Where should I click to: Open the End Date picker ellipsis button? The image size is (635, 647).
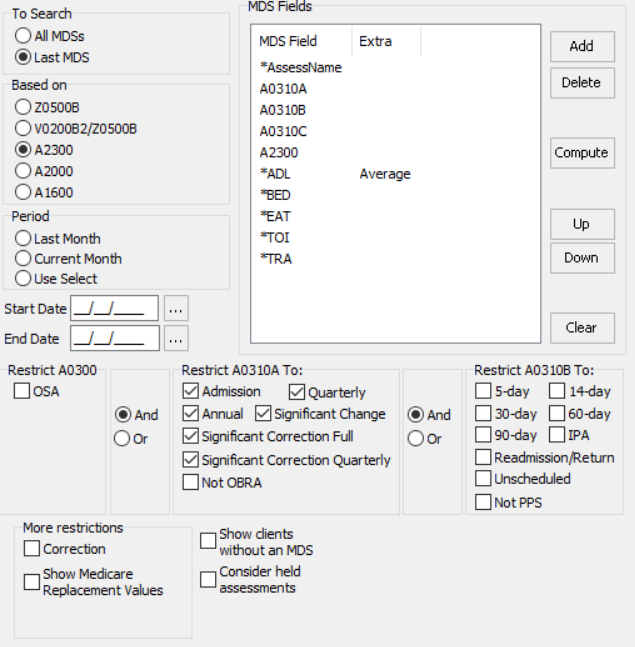pos(176,339)
